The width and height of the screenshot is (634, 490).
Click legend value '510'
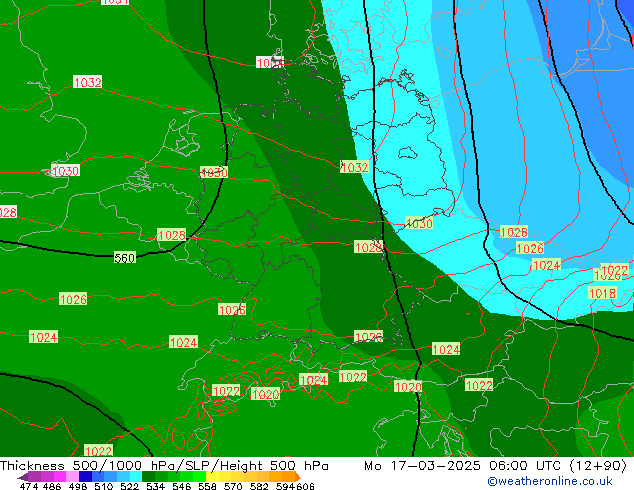[104, 486]
